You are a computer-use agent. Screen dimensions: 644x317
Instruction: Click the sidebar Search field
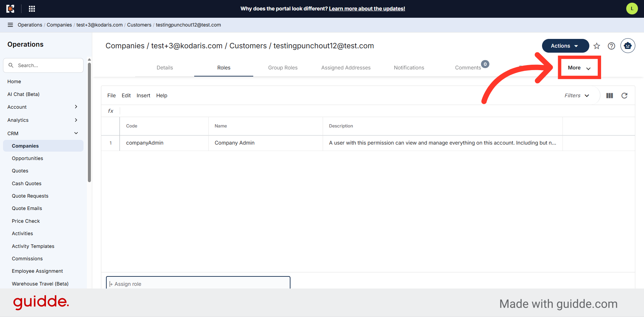click(x=43, y=65)
